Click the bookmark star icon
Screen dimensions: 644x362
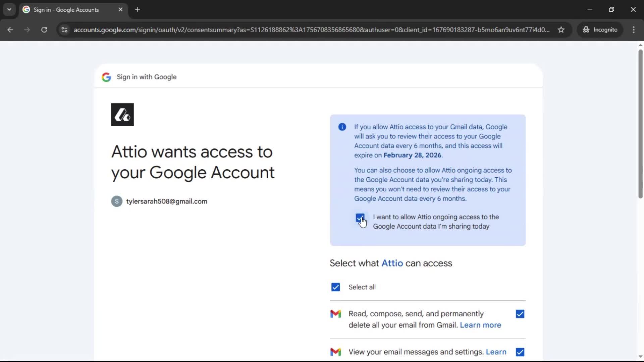click(x=561, y=29)
